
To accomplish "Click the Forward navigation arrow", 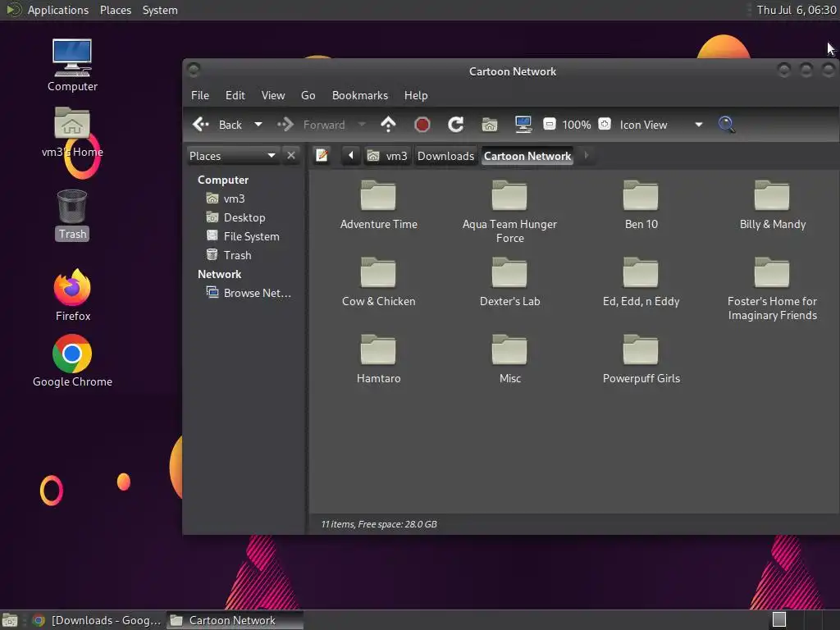I will (x=311, y=125).
